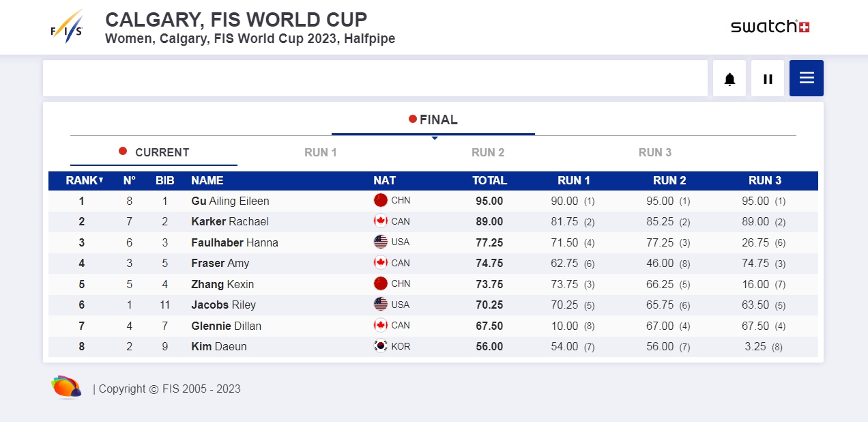This screenshot has width=868, height=422.
Task: Click the China flag beside Gu Ailing Eileen
Action: (381, 201)
